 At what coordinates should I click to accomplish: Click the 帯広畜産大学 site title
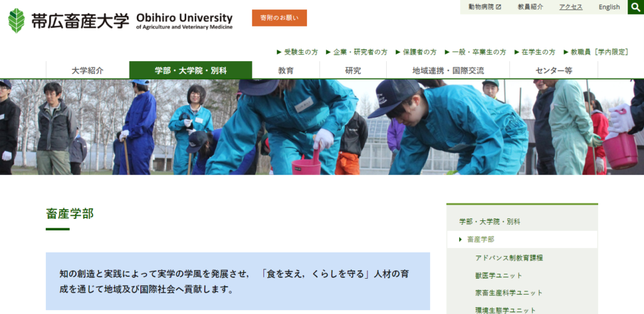click(80, 21)
